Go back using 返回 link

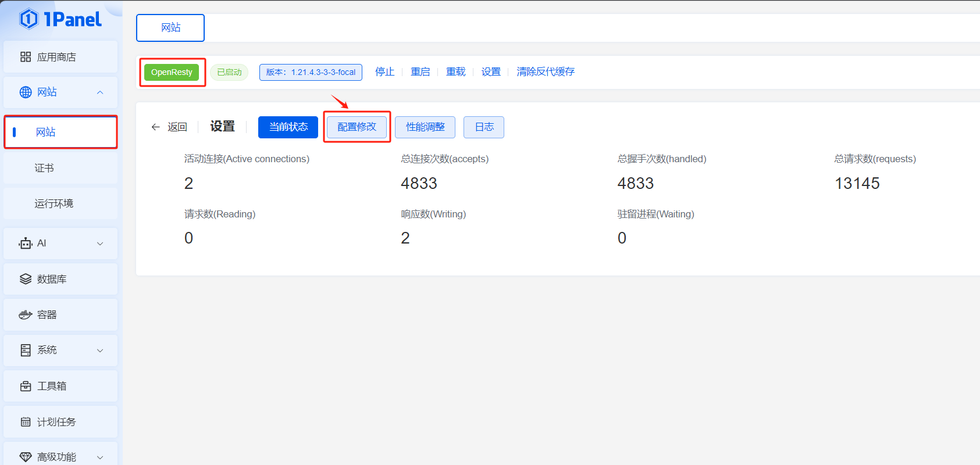tap(177, 127)
